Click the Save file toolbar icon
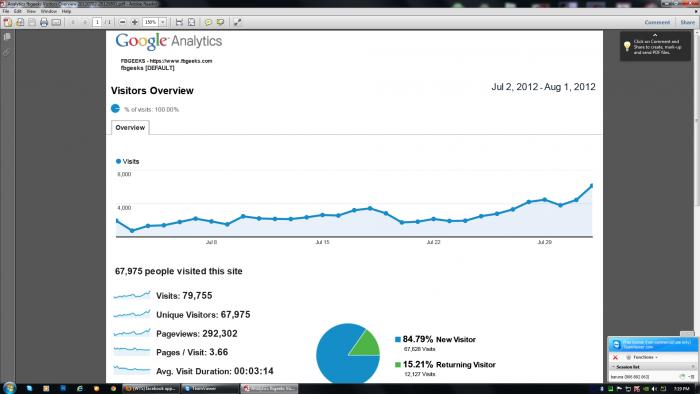 point(32,22)
